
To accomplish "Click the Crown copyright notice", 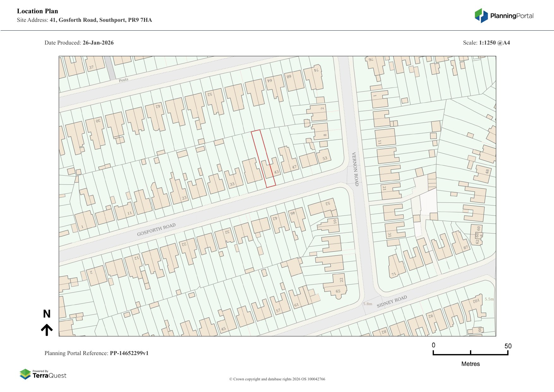I will click(277, 379).
